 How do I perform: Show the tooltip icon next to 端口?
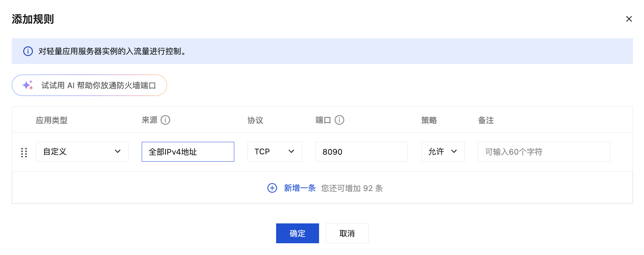click(x=339, y=120)
